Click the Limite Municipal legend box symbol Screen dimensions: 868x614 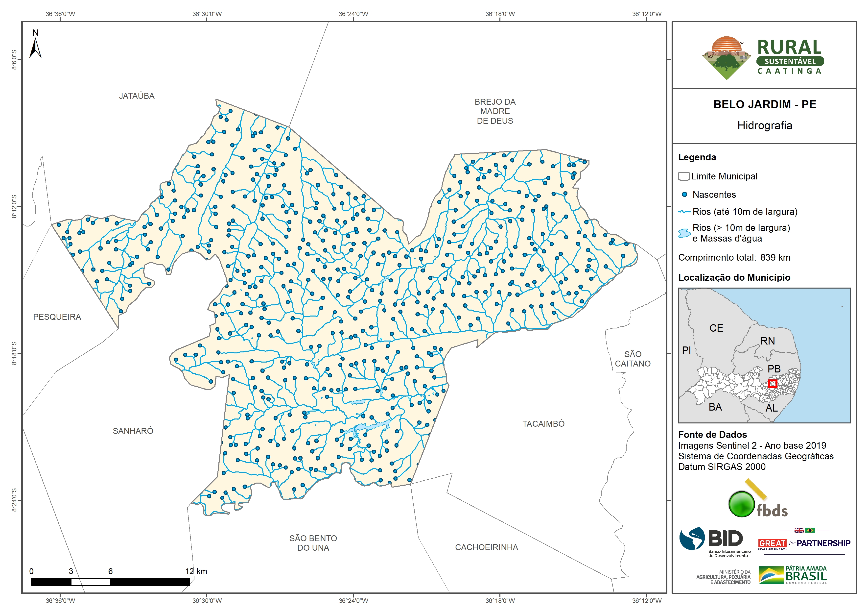[x=683, y=176]
